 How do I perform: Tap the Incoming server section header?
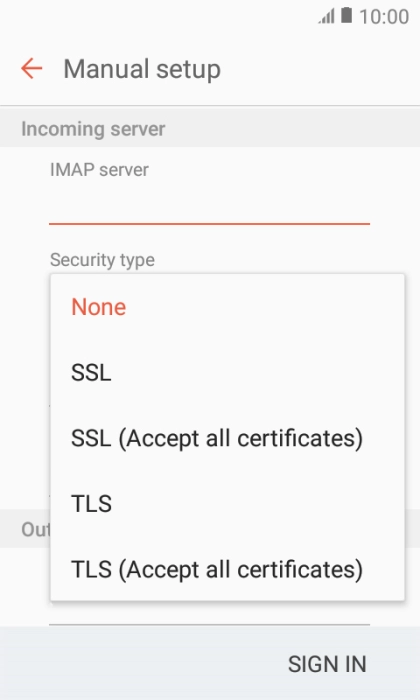pyautogui.click(x=93, y=129)
